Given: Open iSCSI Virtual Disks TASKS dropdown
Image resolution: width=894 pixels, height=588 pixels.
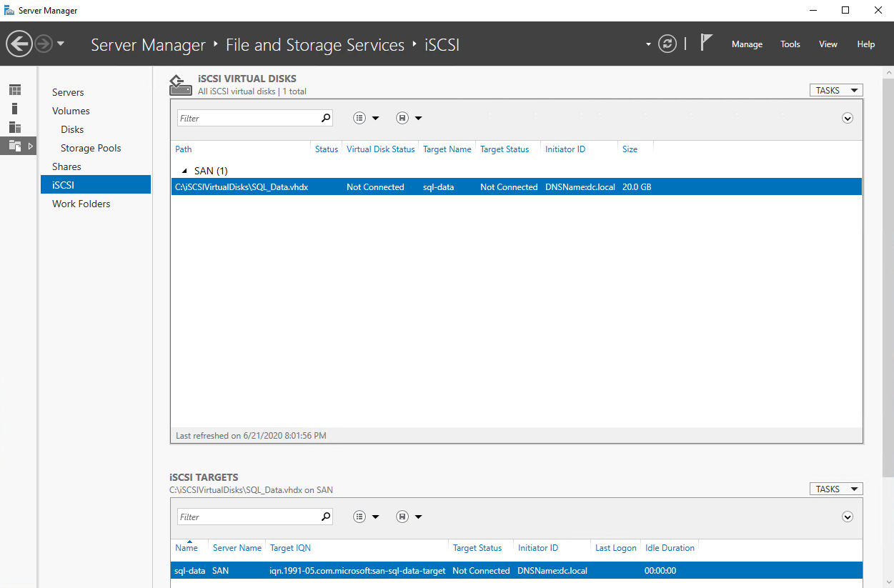Looking at the screenshot, I should (835, 91).
